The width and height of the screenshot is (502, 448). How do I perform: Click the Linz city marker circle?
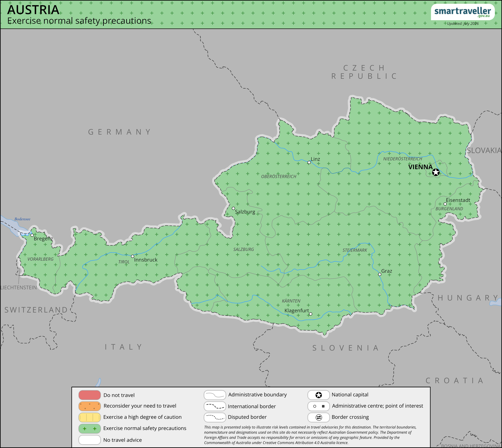(309, 162)
